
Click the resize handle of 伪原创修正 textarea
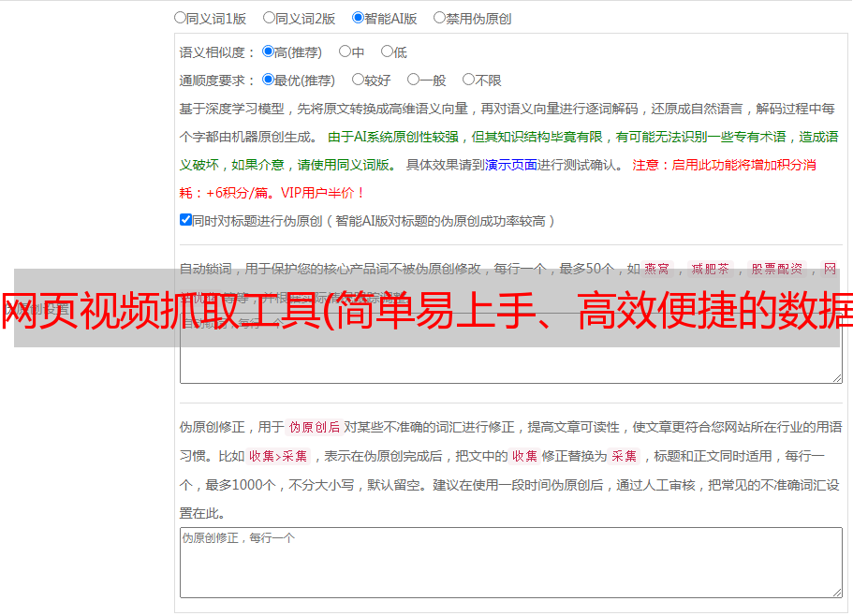837,593
